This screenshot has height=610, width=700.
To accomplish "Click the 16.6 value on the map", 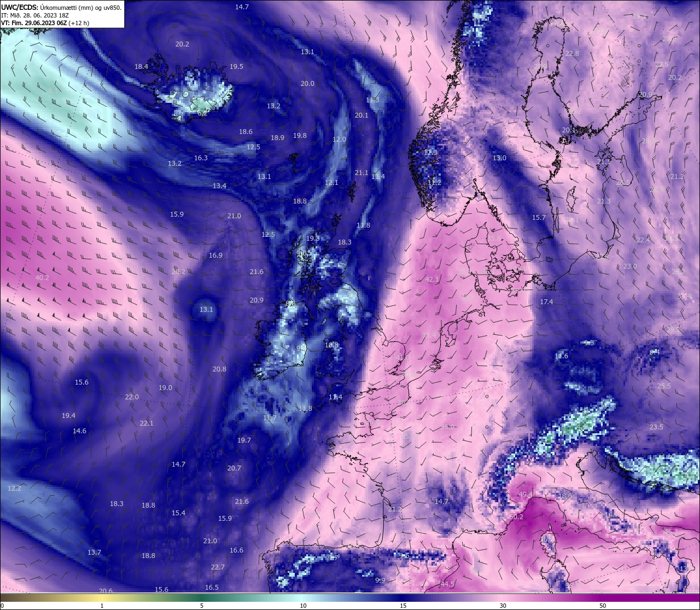I will point(236,550).
